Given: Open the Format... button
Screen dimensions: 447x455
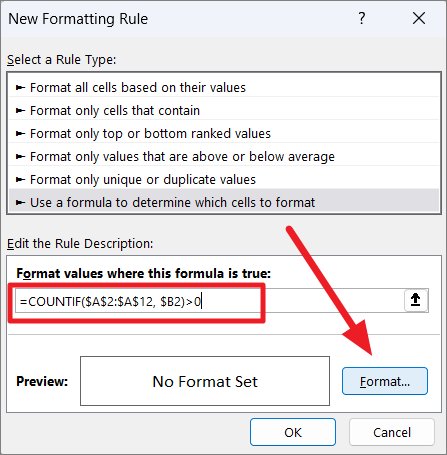Looking at the screenshot, I should [385, 381].
